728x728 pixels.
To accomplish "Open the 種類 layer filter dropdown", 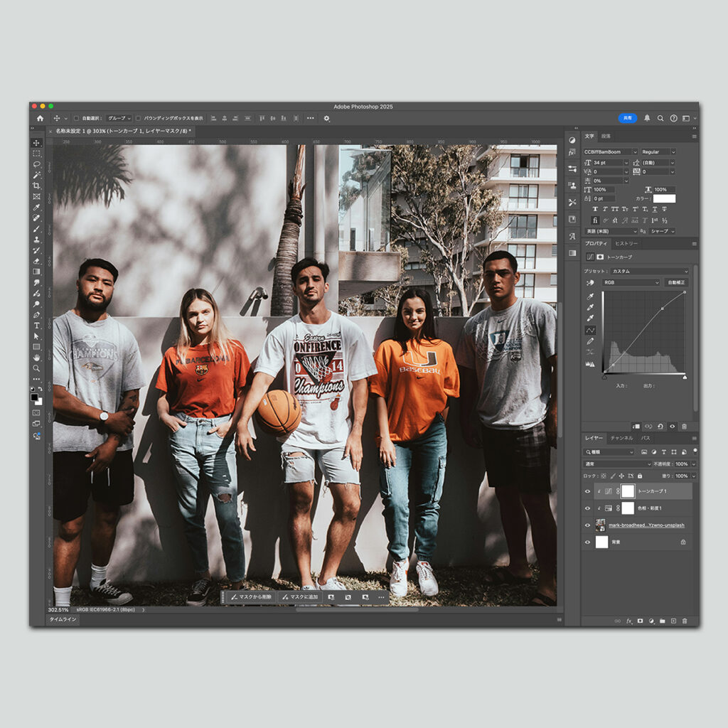I will 609,451.
